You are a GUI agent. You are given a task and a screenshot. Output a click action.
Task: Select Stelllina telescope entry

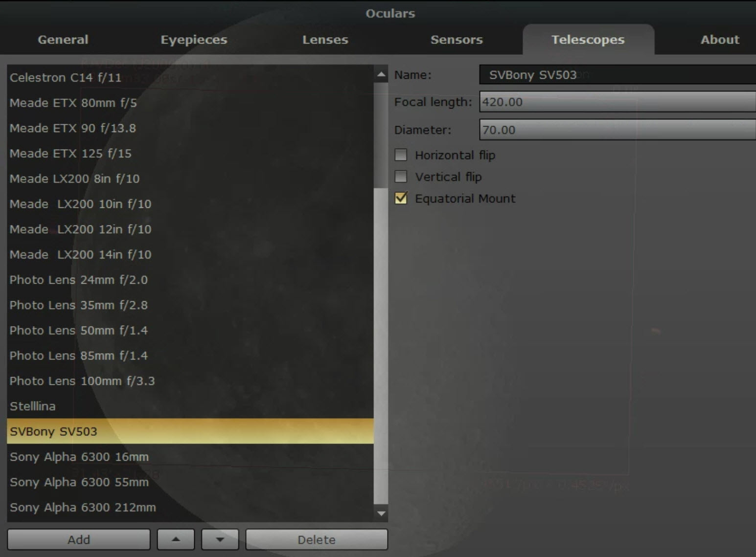tap(33, 406)
